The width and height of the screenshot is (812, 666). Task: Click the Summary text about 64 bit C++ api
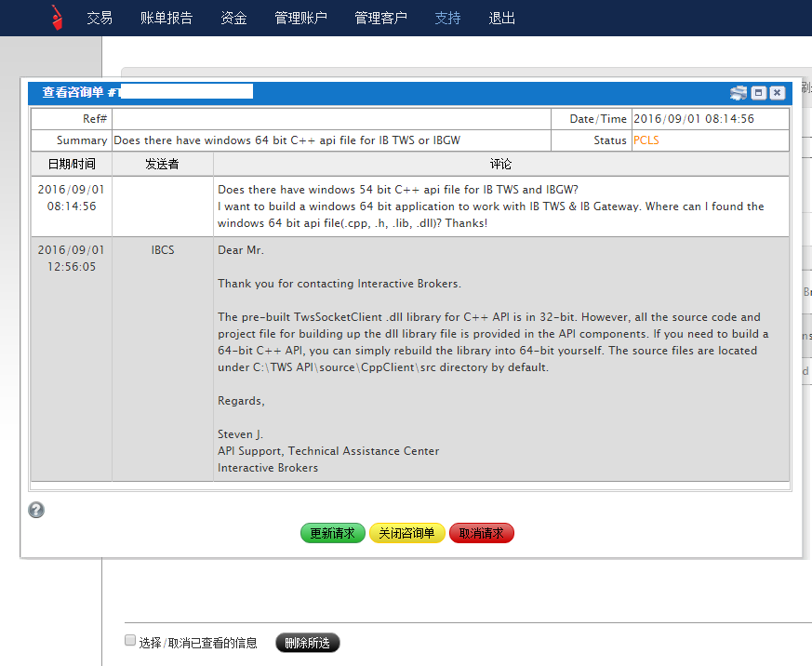point(286,140)
